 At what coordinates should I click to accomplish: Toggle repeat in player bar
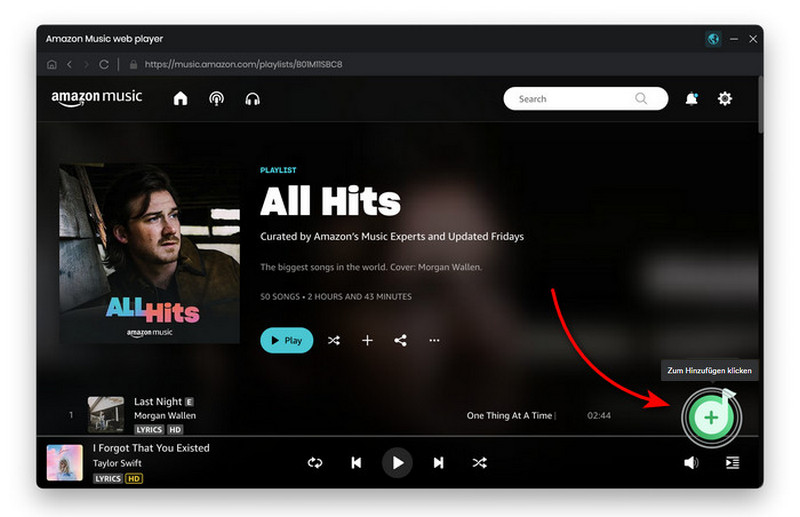click(315, 463)
